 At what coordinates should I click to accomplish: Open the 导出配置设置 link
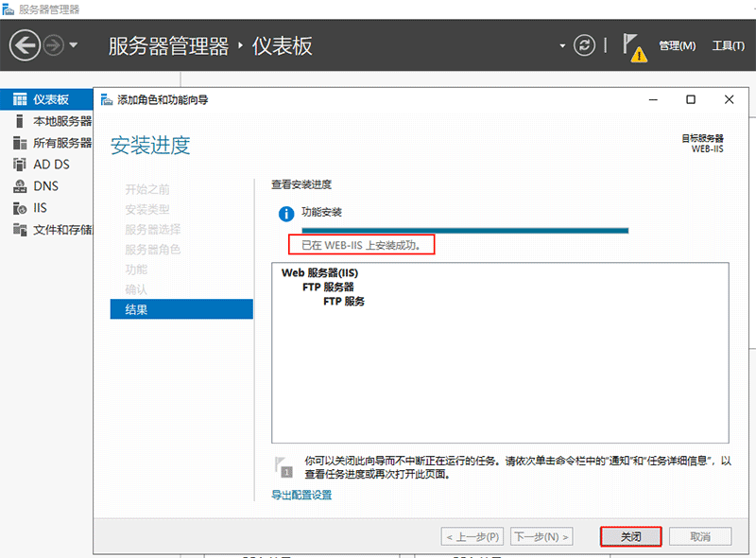pos(302,496)
